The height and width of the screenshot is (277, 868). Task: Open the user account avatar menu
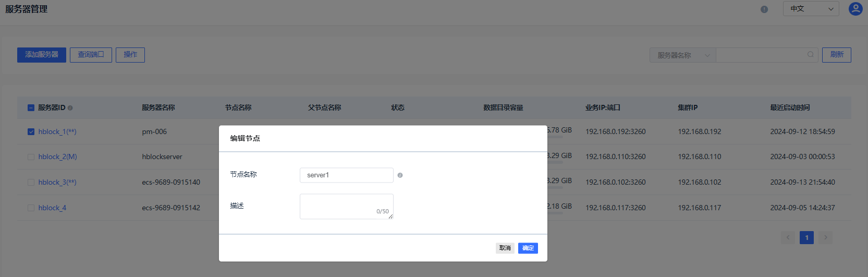pos(855,9)
